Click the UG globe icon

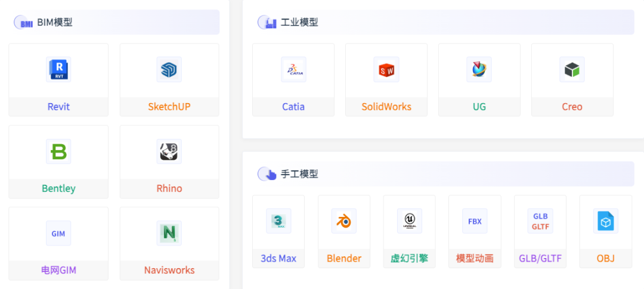[479, 69]
